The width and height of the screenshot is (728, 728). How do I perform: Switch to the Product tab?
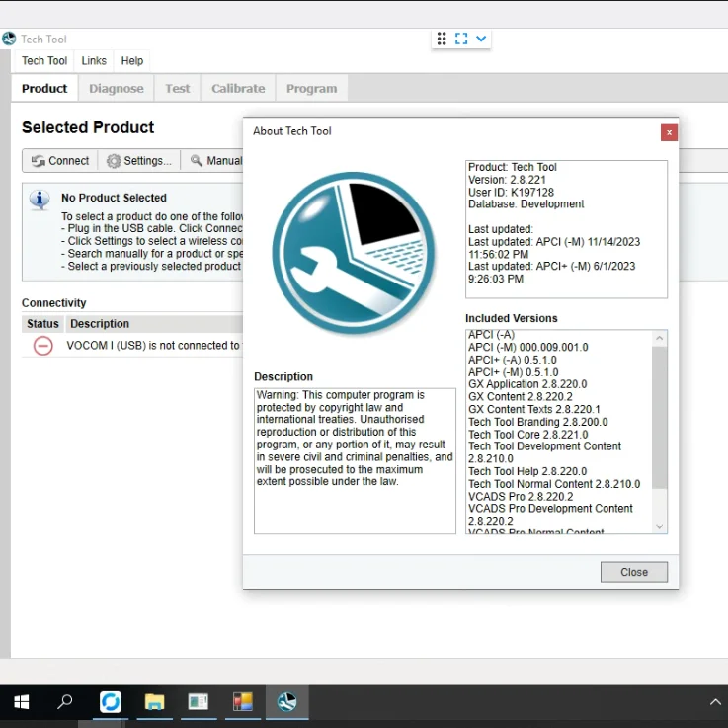pyautogui.click(x=44, y=88)
